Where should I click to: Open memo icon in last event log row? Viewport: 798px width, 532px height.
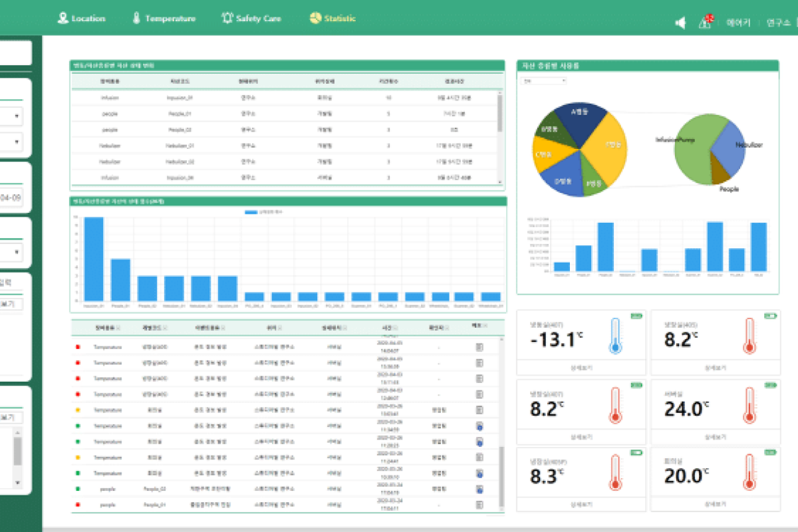pos(479,505)
